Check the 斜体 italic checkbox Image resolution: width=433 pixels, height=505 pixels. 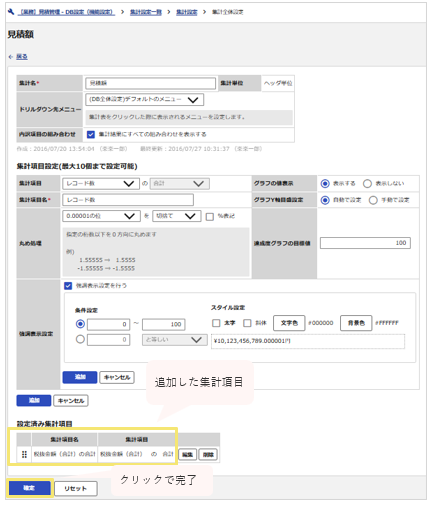pos(247,323)
